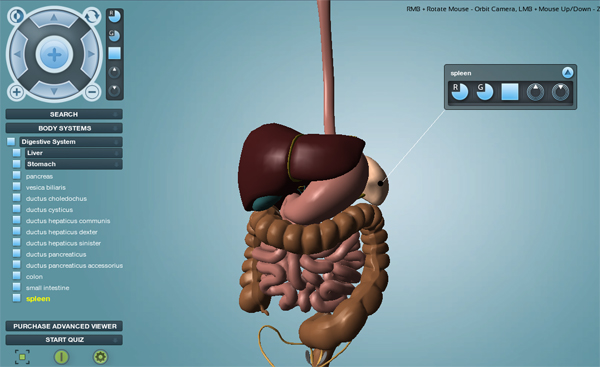Open the SEARCH panel

[x=64, y=114]
